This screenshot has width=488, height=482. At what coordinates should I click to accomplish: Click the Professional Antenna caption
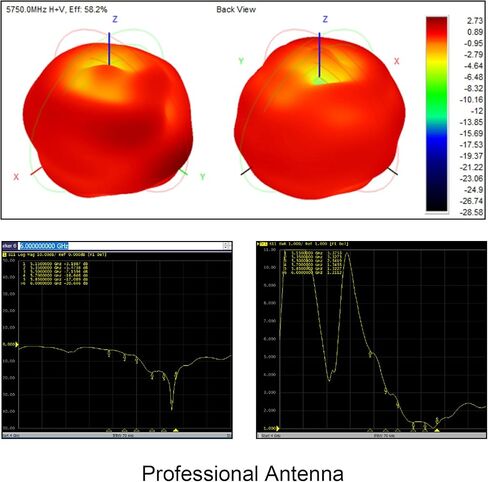pos(243,473)
